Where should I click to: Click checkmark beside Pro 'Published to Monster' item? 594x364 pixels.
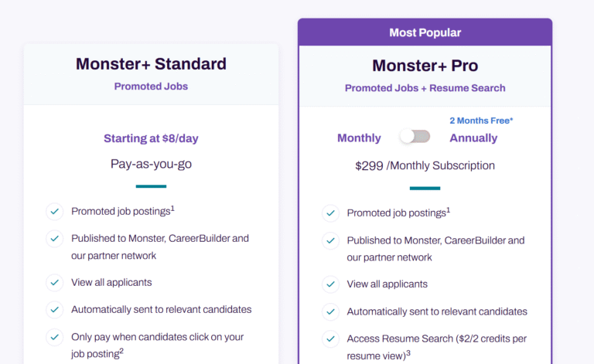[330, 240]
